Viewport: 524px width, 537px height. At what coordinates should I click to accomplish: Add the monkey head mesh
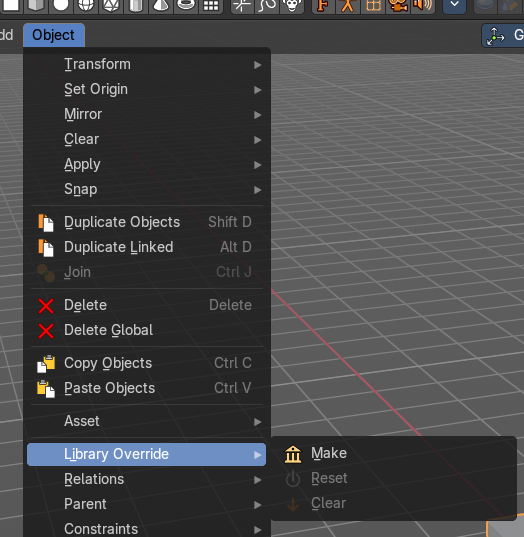point(292,5)
